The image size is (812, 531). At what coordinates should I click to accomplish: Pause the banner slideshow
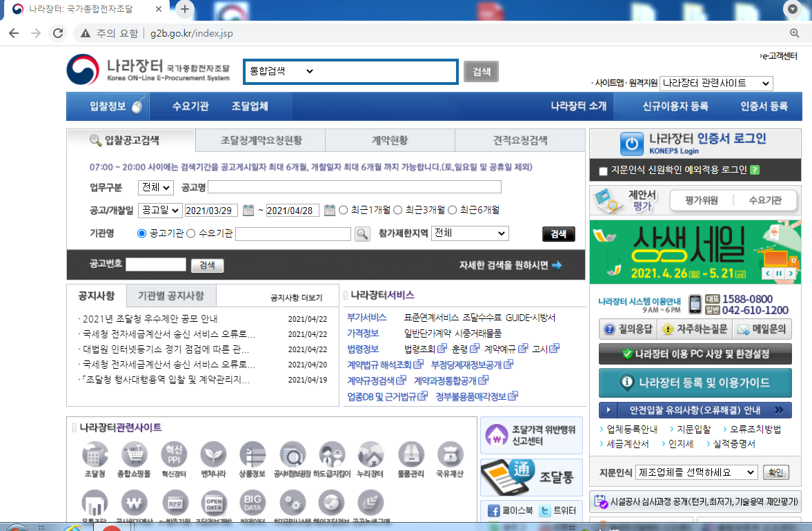click(x=779, y=273)
